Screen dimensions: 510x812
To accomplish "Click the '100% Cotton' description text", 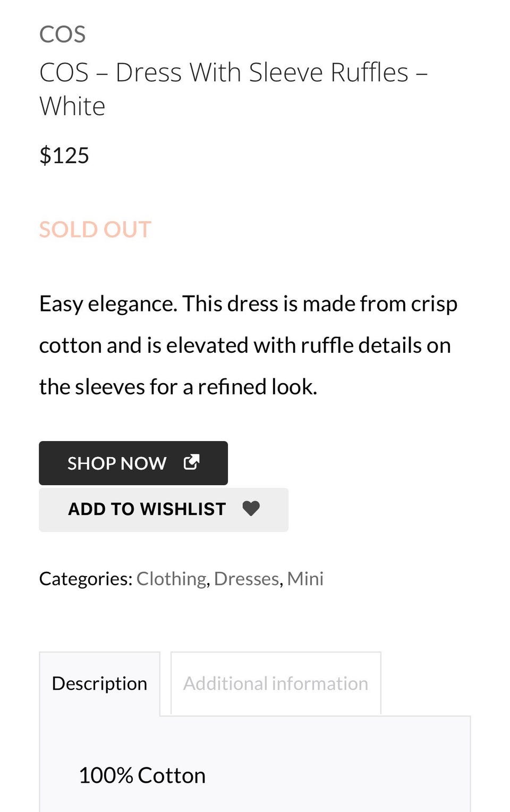I will click(x=142, y=775).
